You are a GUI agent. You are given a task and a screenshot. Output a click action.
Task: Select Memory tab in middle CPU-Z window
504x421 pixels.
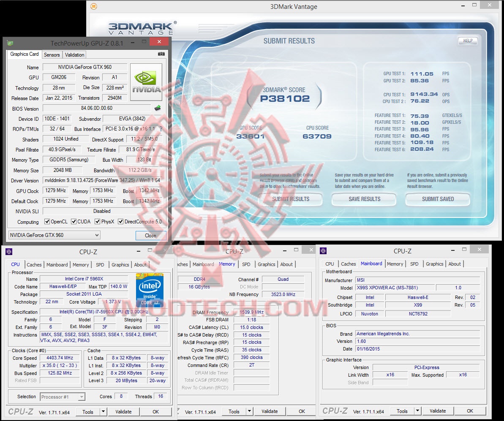coord(227,264)
